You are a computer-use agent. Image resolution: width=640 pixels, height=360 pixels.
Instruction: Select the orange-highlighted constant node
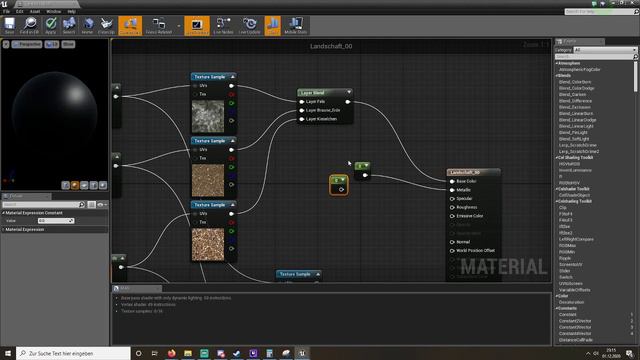pos(339,185)
